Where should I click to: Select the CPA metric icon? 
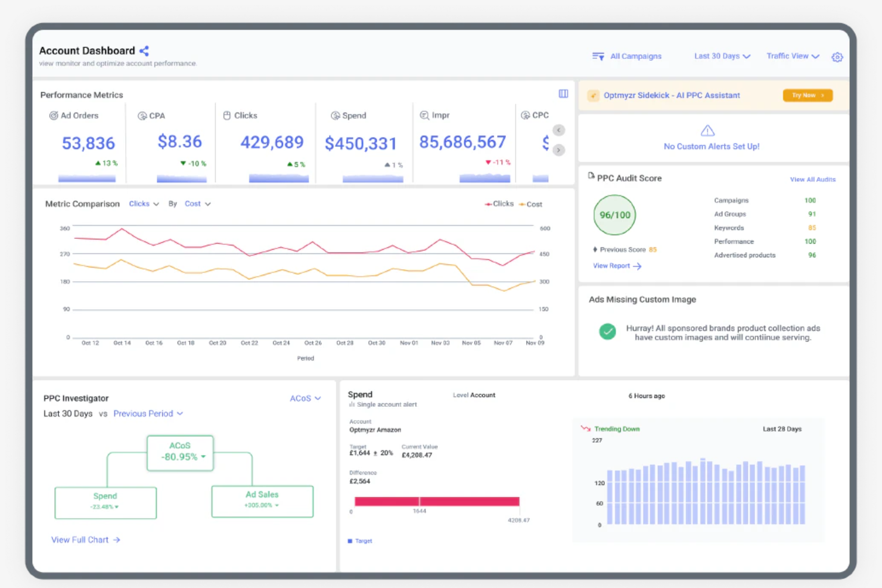coord(142,116)
